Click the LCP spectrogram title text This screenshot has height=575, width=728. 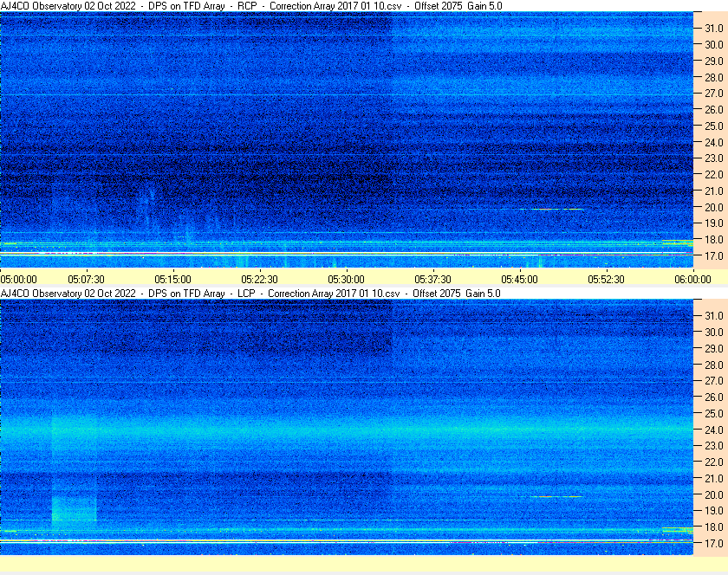(x=250, y=294)
